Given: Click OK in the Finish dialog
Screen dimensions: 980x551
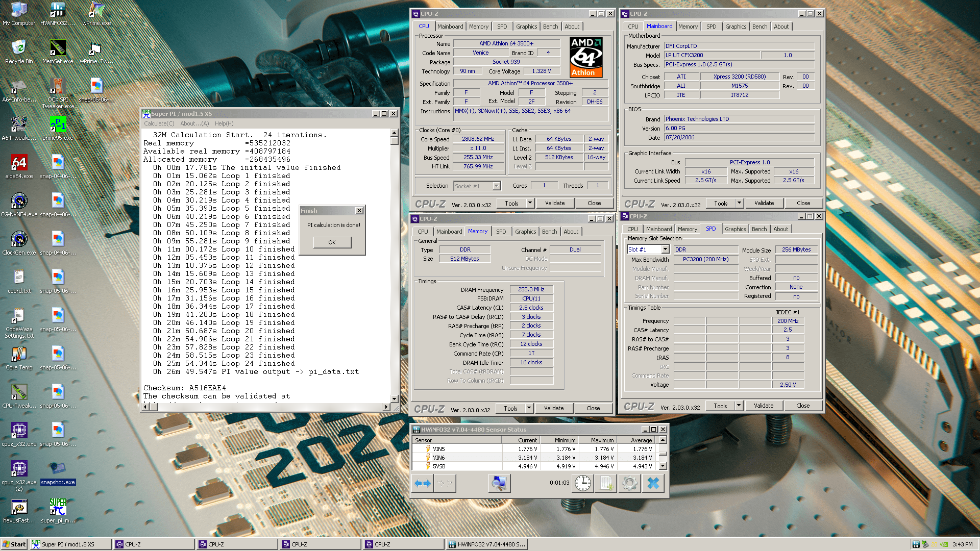Looking at the screenshot, I should pos(332,242).
